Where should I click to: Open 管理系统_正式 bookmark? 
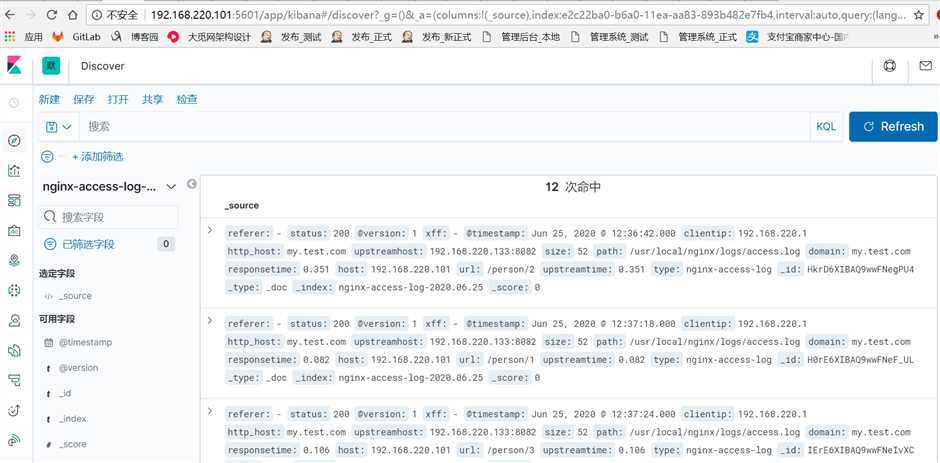point(698,37)
